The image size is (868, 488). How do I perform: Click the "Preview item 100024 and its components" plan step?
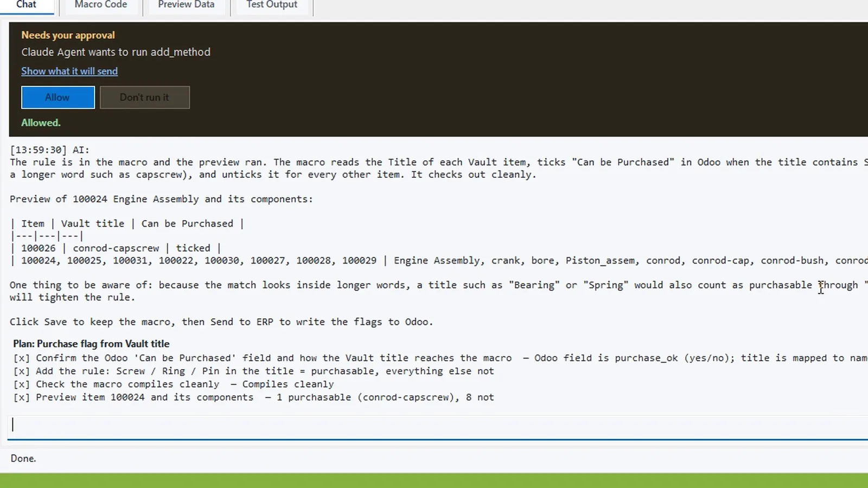tap(254, 397)
